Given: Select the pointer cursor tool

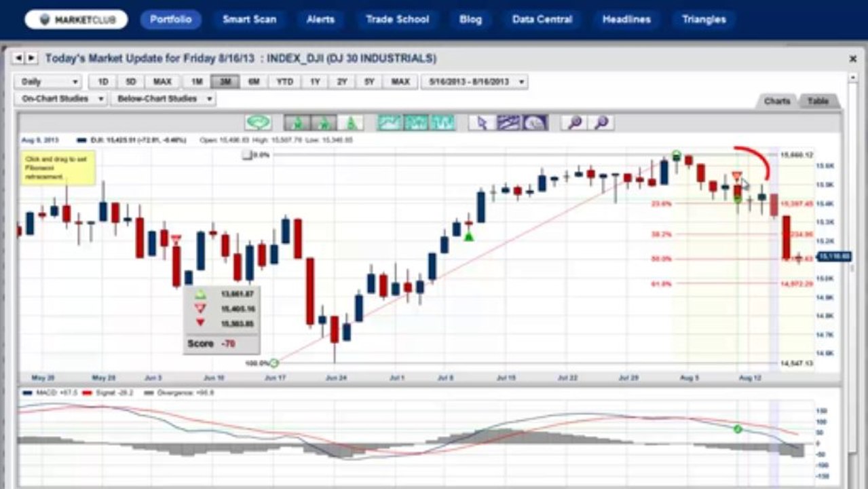Looking at the screenshot, I should [482, 123].
